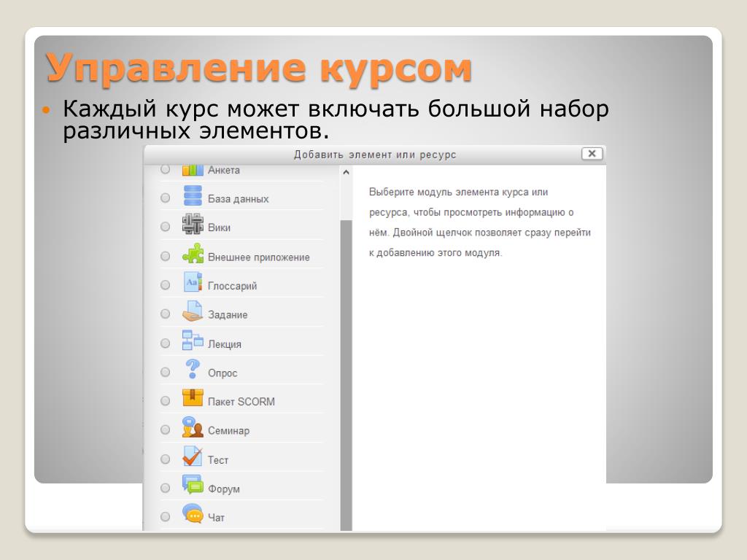Click the База данных database icon

pyautogui.click(x=193, y=195)
